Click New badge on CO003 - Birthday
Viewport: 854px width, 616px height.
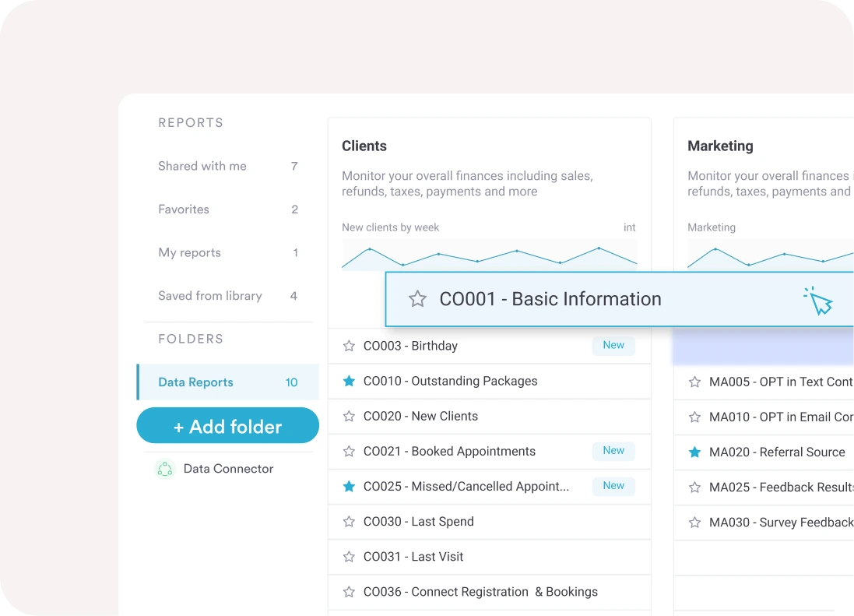point(613,345)
